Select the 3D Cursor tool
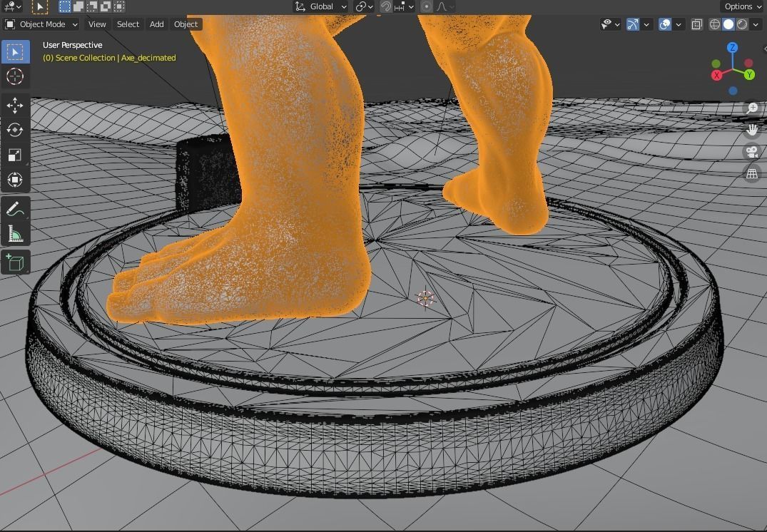767x532 pixels. (15, 76)
